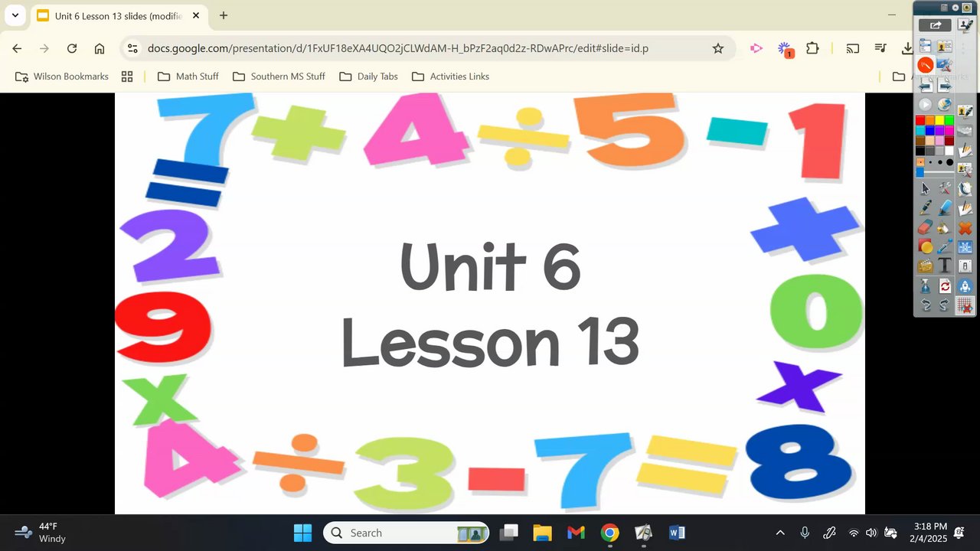Select the Unit 6 Lesson 13 slides tab
Image resolution: width=980 pixels, height=551 pixels.
pos(119,15)
